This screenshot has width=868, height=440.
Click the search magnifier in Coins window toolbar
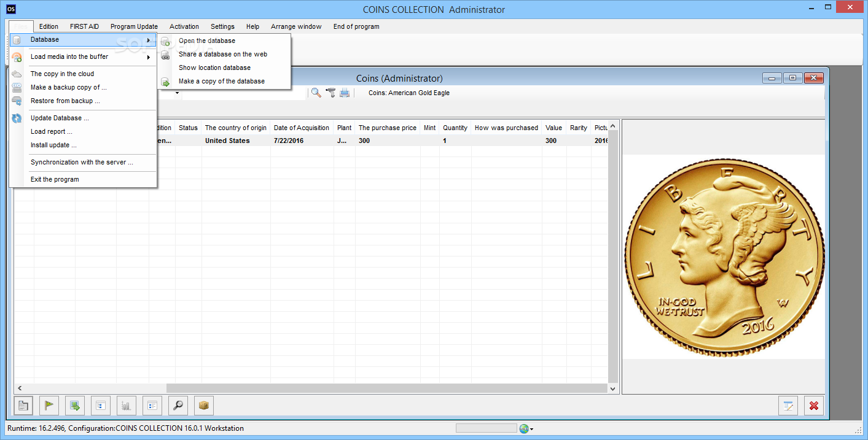(x=316, y=93)
